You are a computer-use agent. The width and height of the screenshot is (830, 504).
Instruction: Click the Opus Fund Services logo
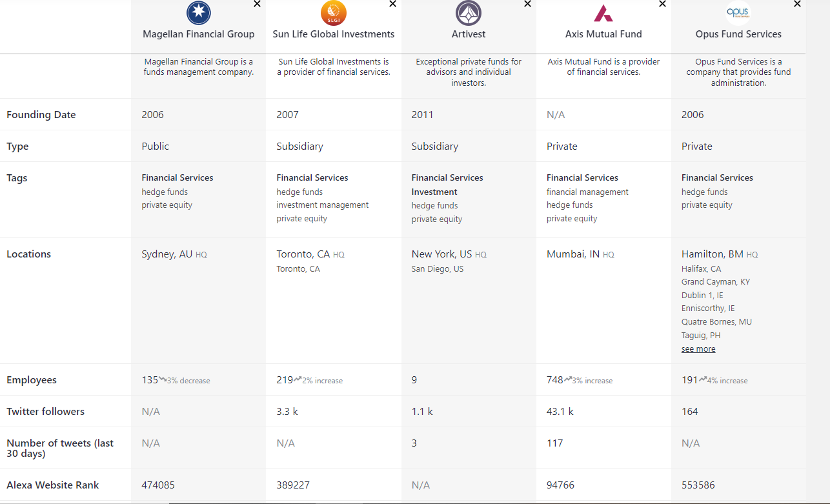(738, 13)
